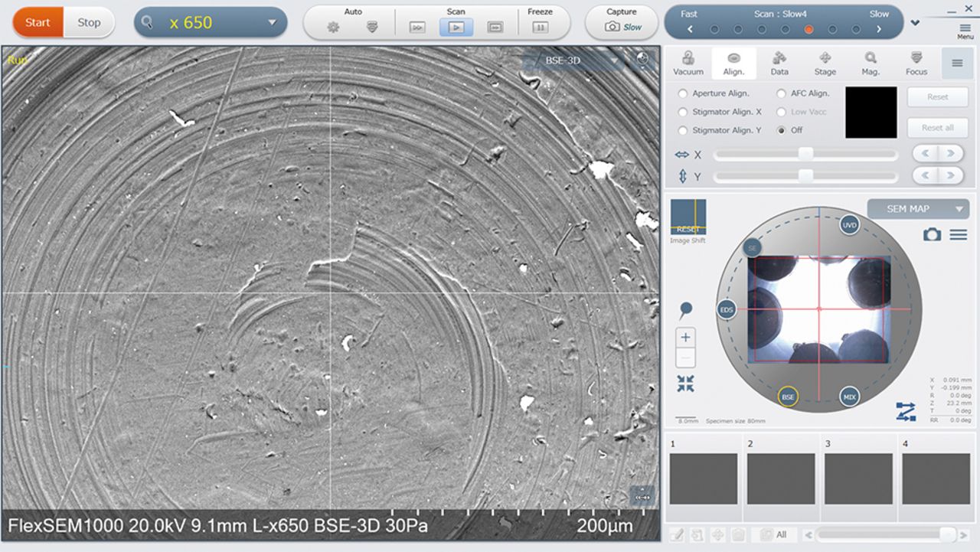Select captured image thumbnail 4
The height and width of the screenshot is (552, 980).
[936, 479]
